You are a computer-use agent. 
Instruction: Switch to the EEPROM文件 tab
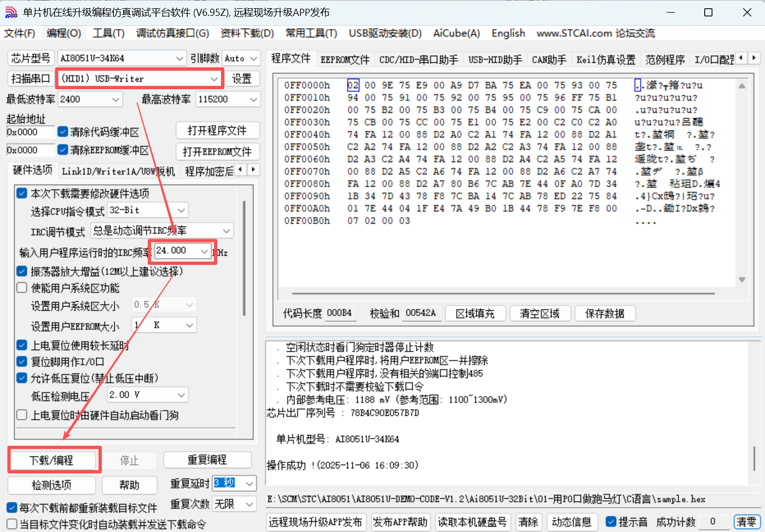345,59
